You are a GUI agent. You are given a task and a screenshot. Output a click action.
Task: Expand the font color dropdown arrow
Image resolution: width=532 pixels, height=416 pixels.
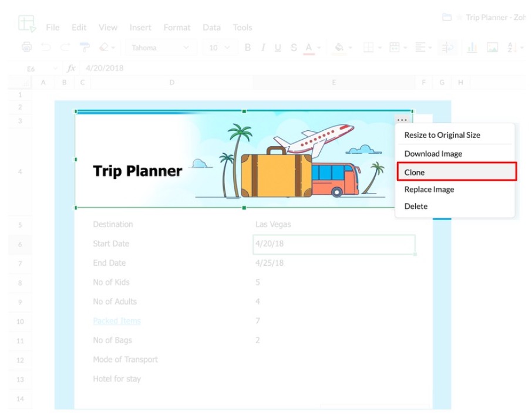(319, 48)
